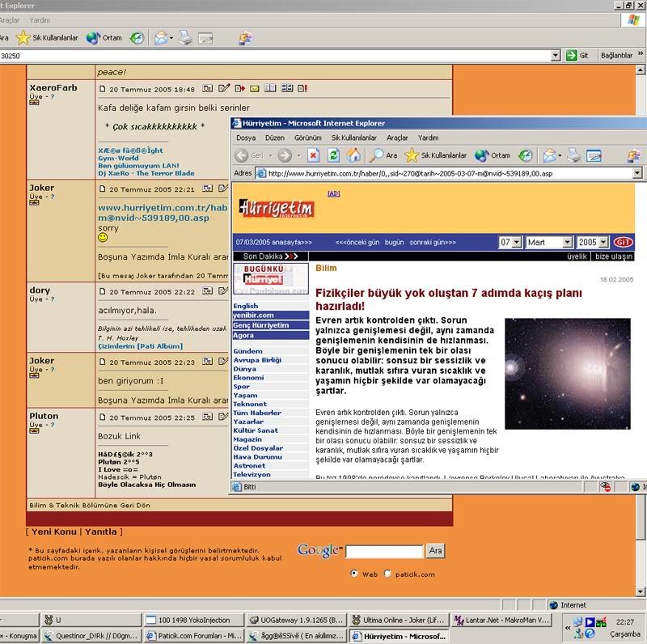
Task: Open History in Hürriyetim window toolbar
Action: point(525,155)
